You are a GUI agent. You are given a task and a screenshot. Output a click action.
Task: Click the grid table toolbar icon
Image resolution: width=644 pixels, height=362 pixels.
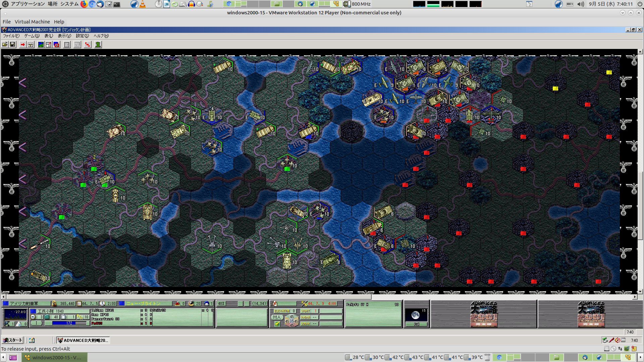tap(67, 45)
